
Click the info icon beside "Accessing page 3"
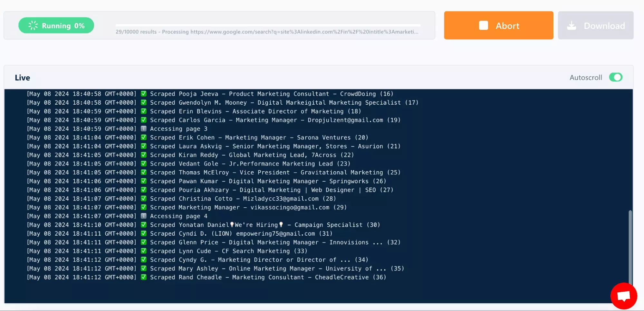pyautogui.click(x=143, y=128)
